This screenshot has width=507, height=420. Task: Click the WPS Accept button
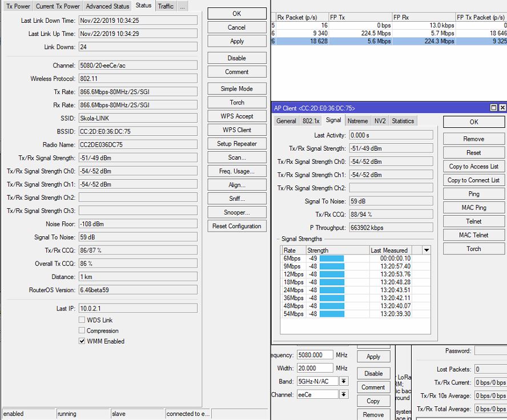point(237,116)
